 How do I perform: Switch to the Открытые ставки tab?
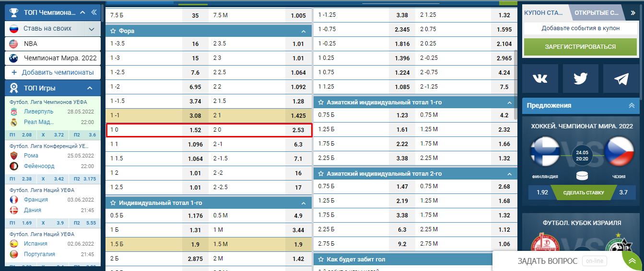click(x=597, y=13)
